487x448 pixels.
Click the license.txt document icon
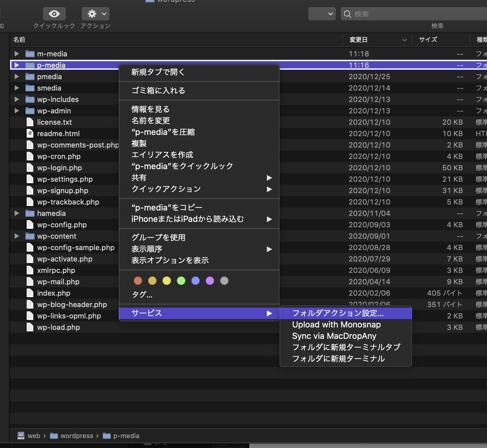coord(30,122)
